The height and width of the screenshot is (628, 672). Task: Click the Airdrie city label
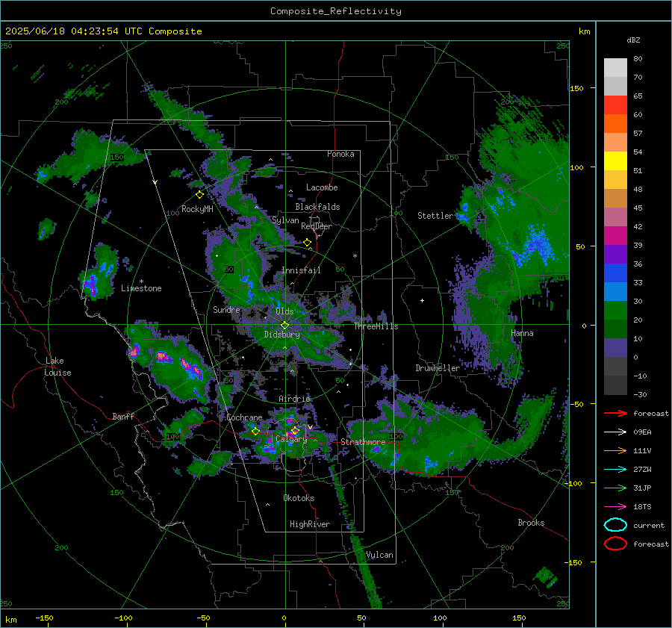(294, 399)
